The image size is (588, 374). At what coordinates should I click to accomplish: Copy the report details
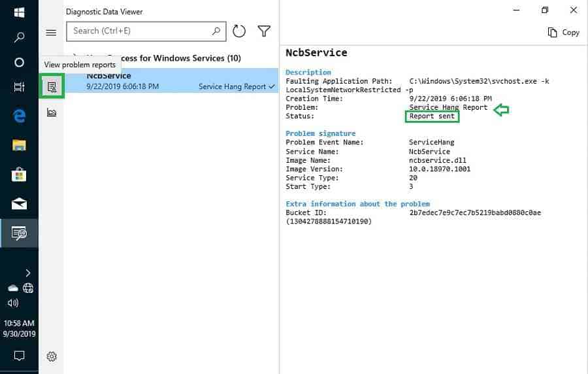pyautogui.click(x=564, y=33)
